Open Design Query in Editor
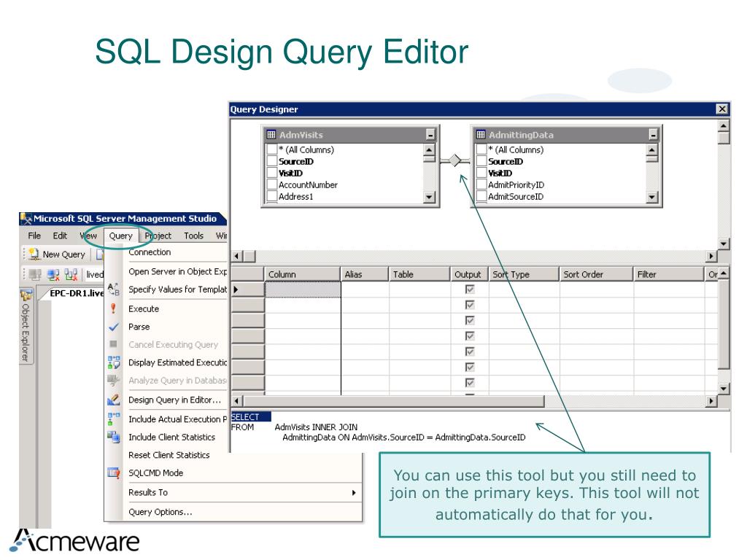The image size is (747, 560). (175, 400)
